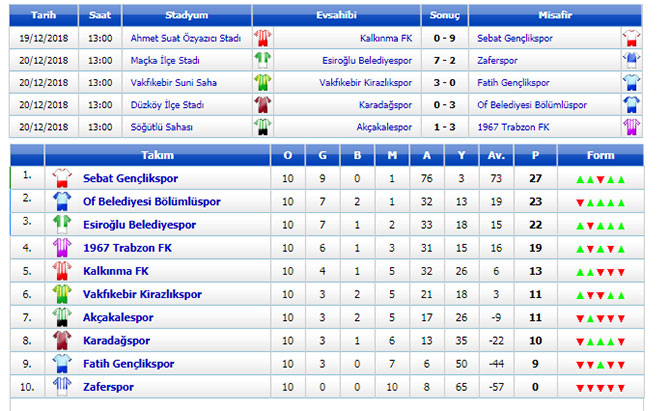Click Sebat Gençlikspor form indicator arrows
Screen dimensions: 670x411
[x=600, y=180]
